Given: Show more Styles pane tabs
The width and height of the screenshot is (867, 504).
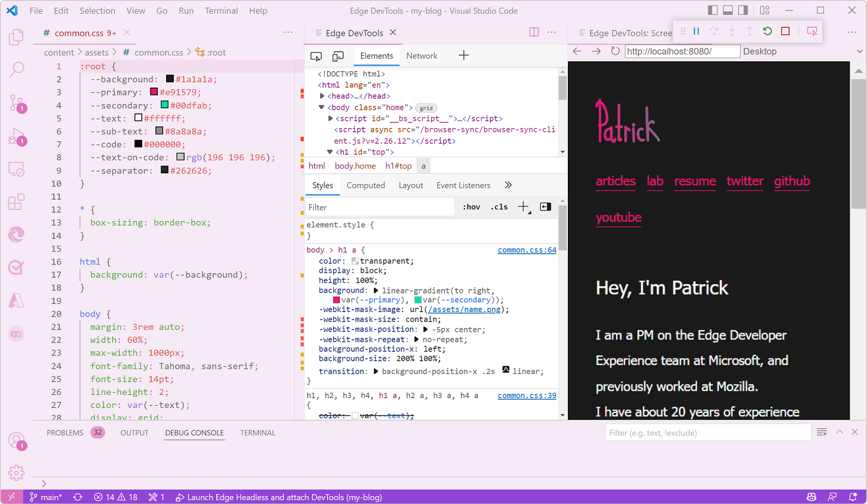Looking at the screenshot, I should (508, 185).
